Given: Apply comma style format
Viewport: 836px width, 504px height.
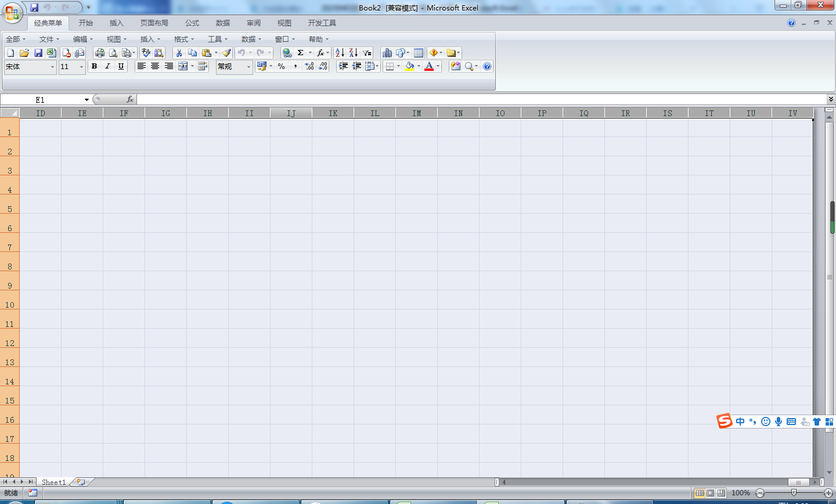Looking at the screenshot, I should click(x=296, y=67).
